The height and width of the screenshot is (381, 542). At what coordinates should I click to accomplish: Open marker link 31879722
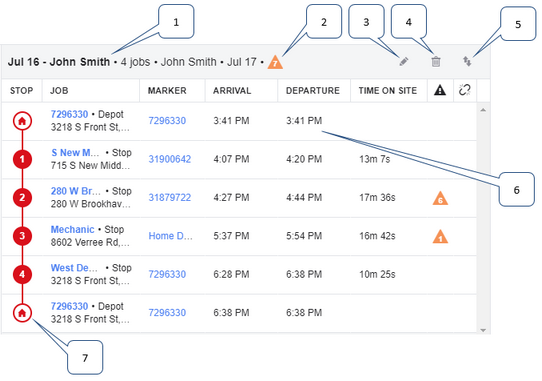click(x=170, y=197)
